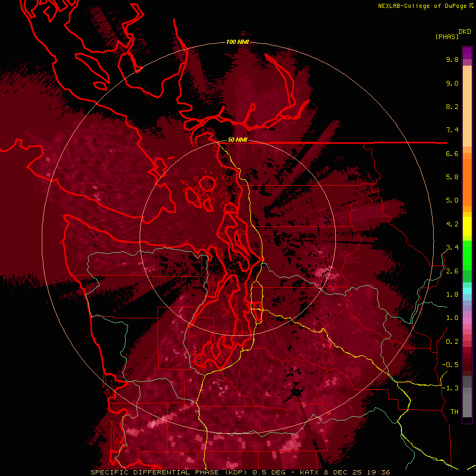The height and width of the screenshot is (476, 476).
Task: Click the 19:36 timestamp
Action: click(x=378, y=472)
